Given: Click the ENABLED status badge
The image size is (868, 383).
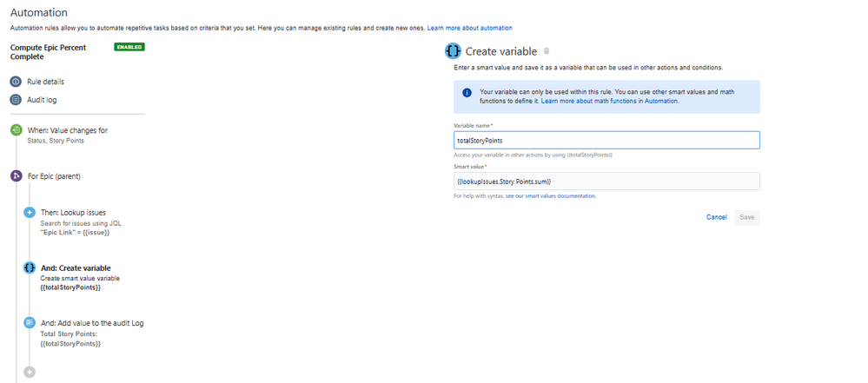Looking at the screenshot, I should [129, 47].
